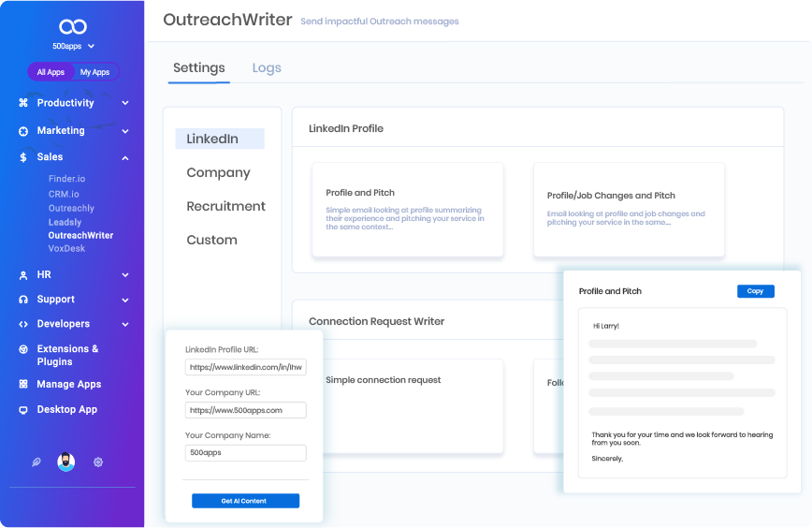Select the Recruitment category
The height and width of the screenshot is (528, 812).
tap(225, 206)
